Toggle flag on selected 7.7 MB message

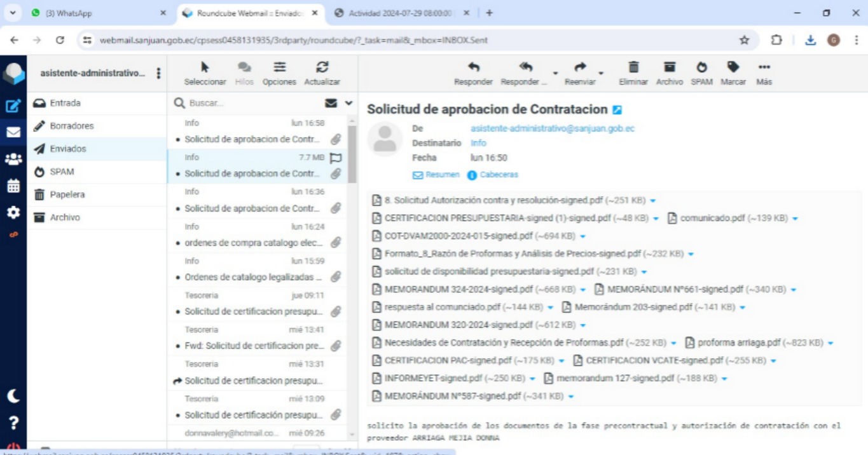click(336, 158)
